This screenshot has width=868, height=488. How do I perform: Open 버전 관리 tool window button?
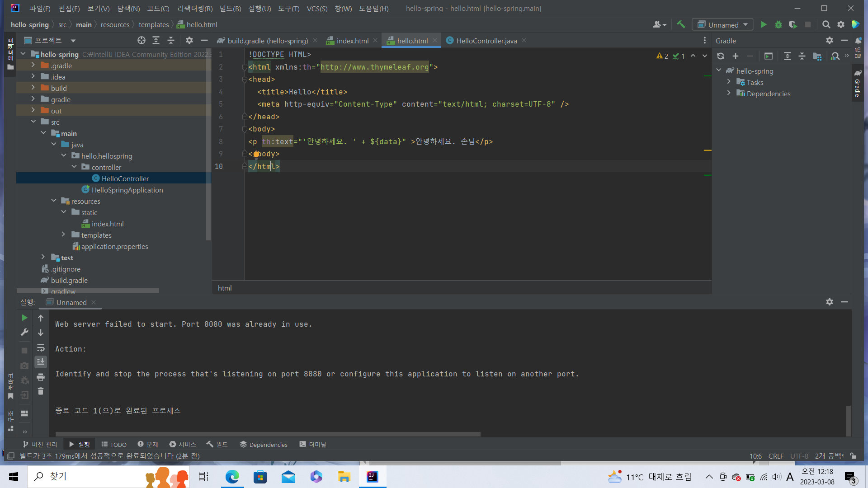pyautogui.click(x=40, y=445)
